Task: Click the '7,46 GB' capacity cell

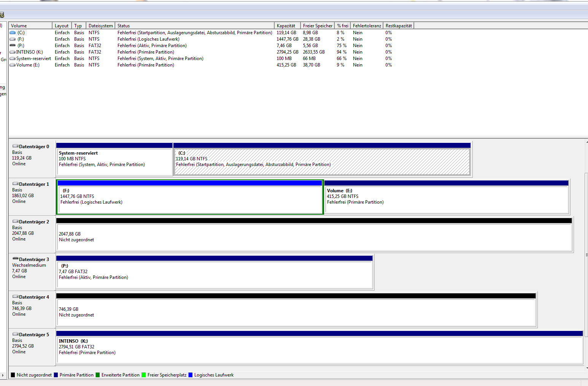Action: coord(284,46)
